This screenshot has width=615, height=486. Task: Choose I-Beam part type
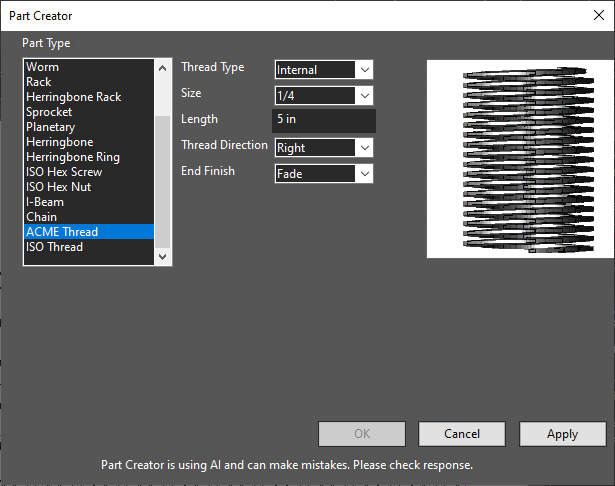[x=89, y=202]
